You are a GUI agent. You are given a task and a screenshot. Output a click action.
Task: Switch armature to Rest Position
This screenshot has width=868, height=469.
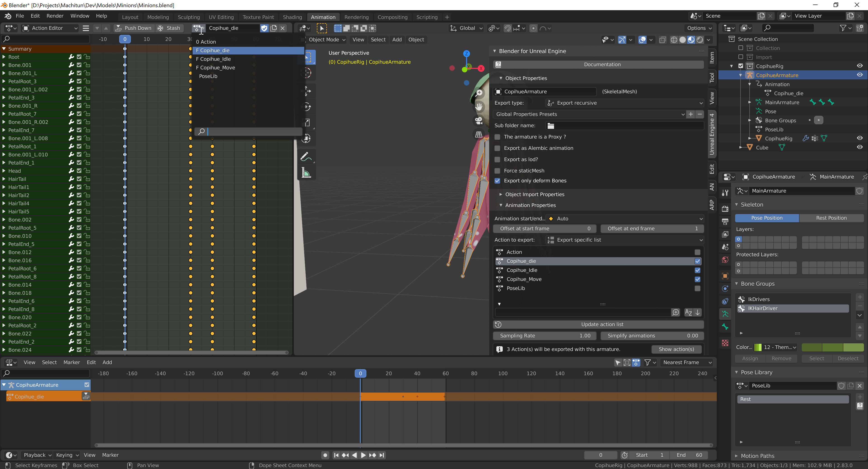tap(832, 218)
